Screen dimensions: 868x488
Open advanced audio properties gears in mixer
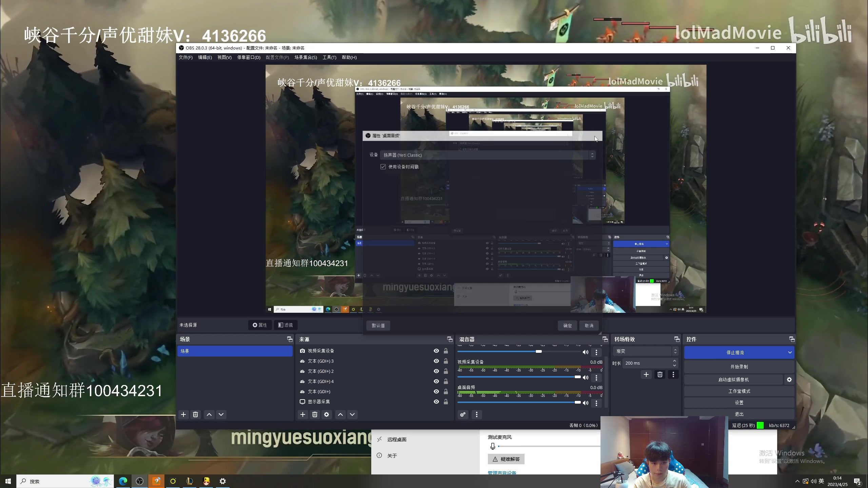(x=463, y=414)
